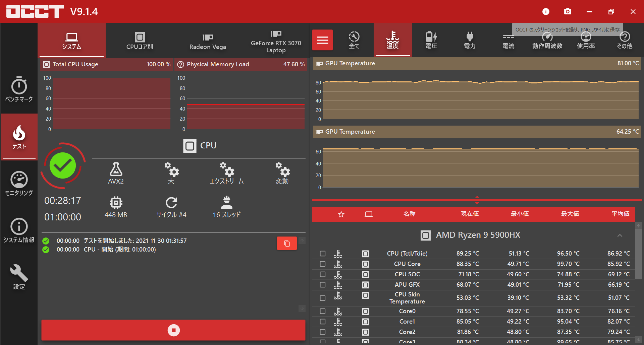Click the Total CPU Usage graph header
The height and width of the screenshot is (345, 644).
point(107,64)
